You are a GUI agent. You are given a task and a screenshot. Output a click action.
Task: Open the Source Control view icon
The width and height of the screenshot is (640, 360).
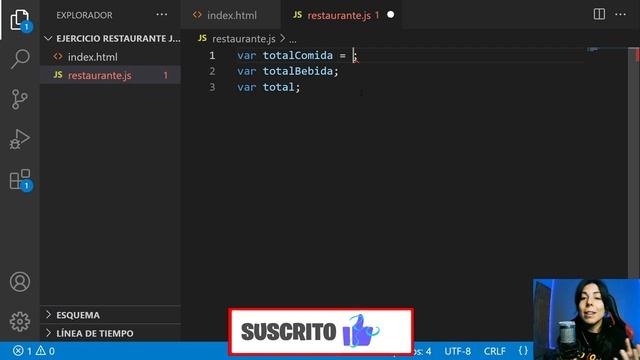[20, 99]
